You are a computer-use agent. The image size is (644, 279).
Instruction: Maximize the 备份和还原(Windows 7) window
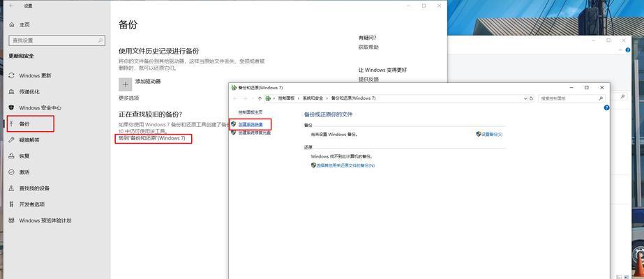click(x=587, y=88)
